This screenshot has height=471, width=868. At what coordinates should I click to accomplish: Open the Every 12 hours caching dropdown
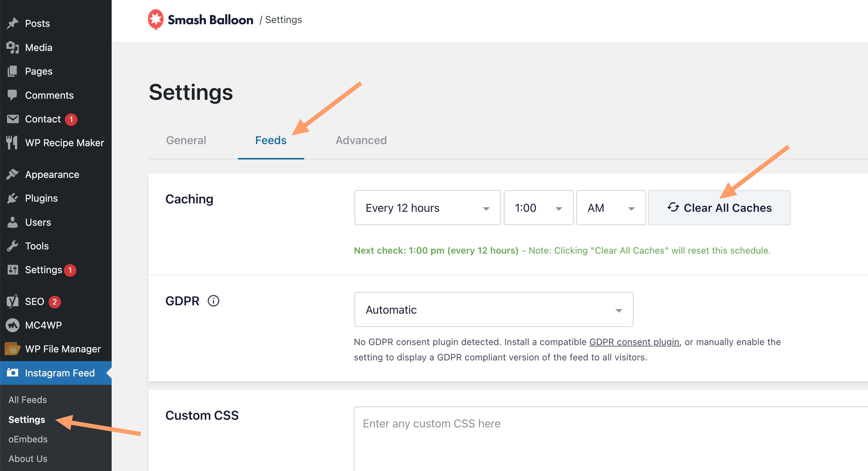427,208
